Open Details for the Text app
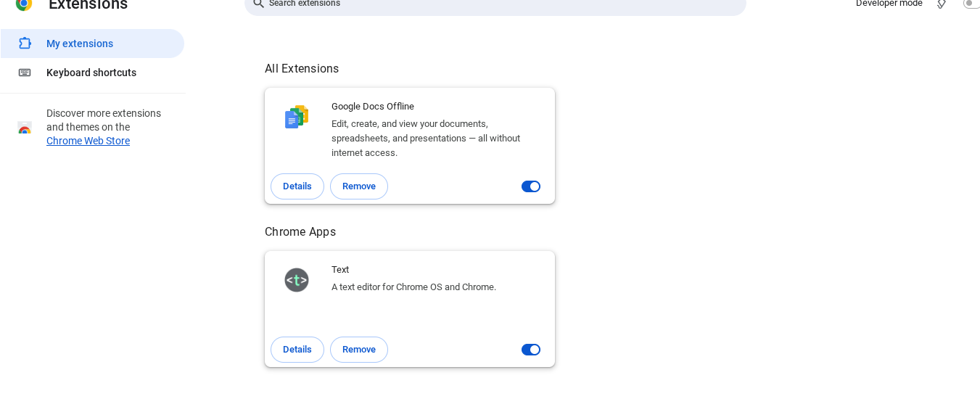The image size is (980, 420). [x=297, y=350]
